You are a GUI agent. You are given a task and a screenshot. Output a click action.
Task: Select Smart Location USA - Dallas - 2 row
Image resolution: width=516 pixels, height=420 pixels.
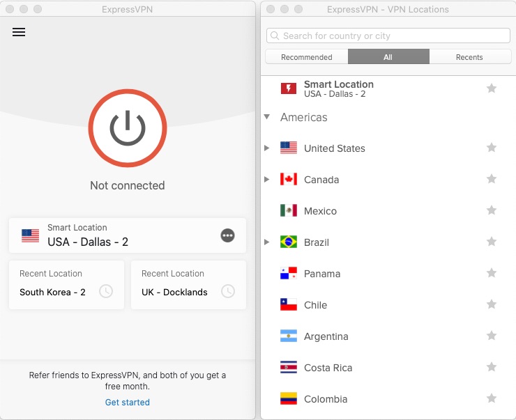[x=388, y=88]
